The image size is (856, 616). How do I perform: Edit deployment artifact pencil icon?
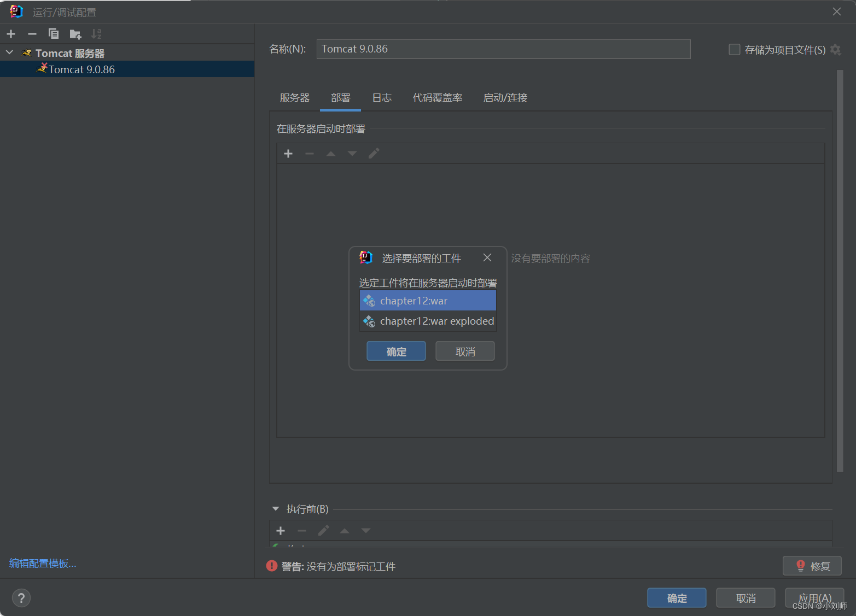(x=374, y=154)
